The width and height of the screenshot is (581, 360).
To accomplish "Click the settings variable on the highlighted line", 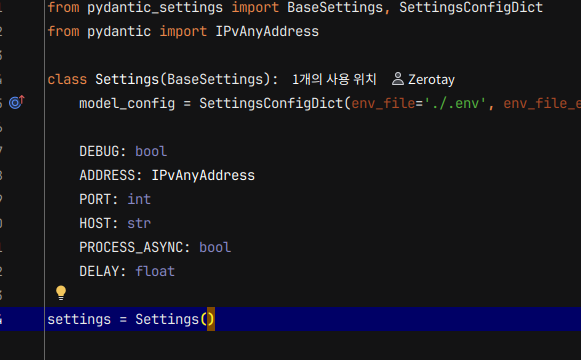I will 79,319.
